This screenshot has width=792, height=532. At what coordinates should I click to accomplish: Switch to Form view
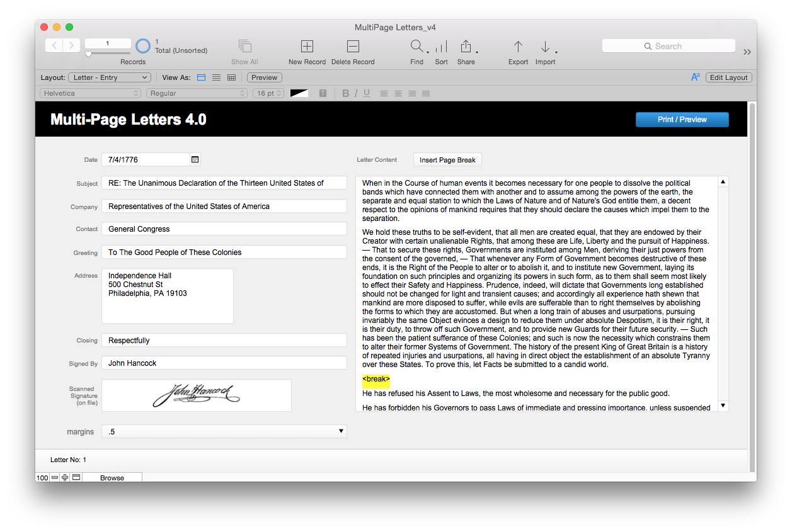202,77
